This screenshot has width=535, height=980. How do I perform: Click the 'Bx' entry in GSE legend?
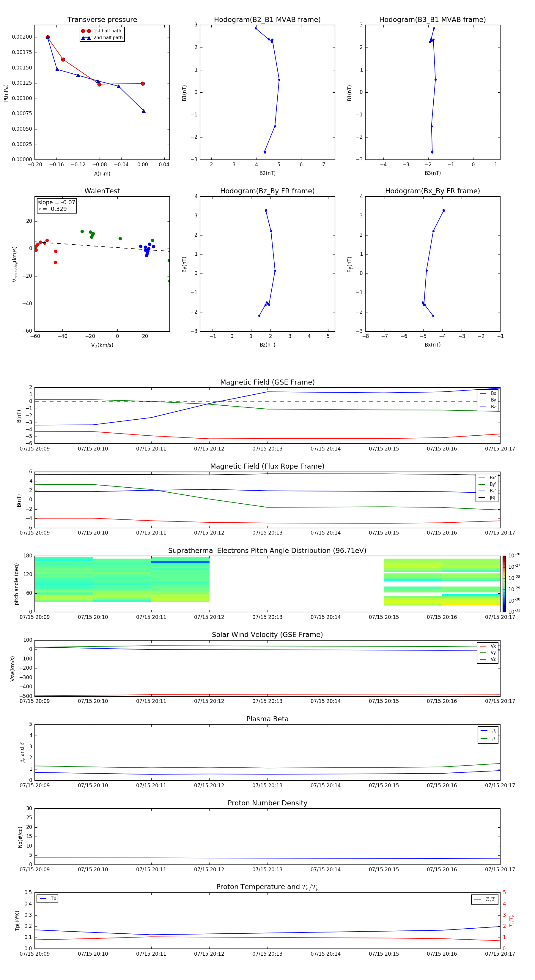(488, 393)
